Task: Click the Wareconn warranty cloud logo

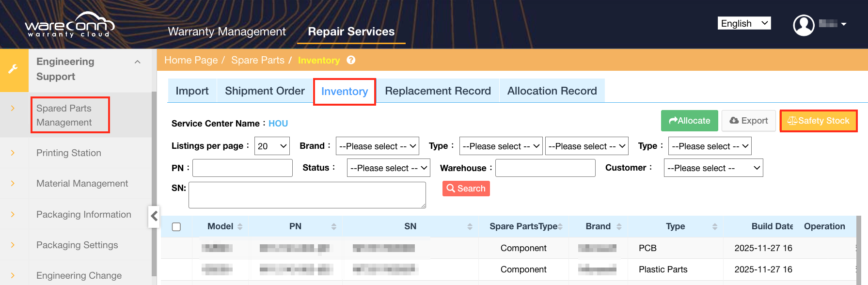Action: (69, 25)
